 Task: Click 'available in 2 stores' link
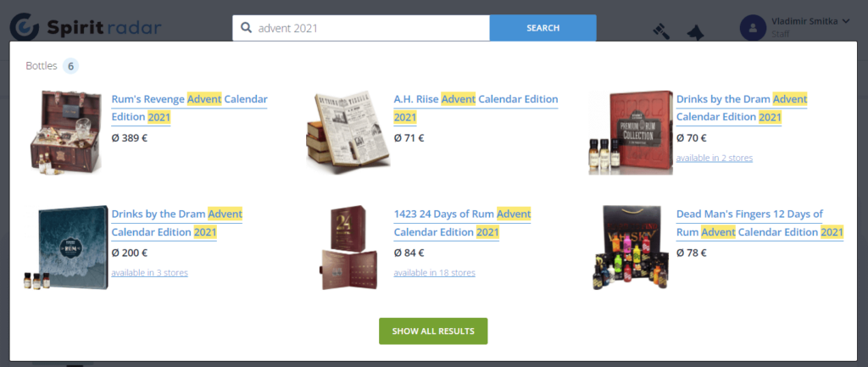[714, 158]
